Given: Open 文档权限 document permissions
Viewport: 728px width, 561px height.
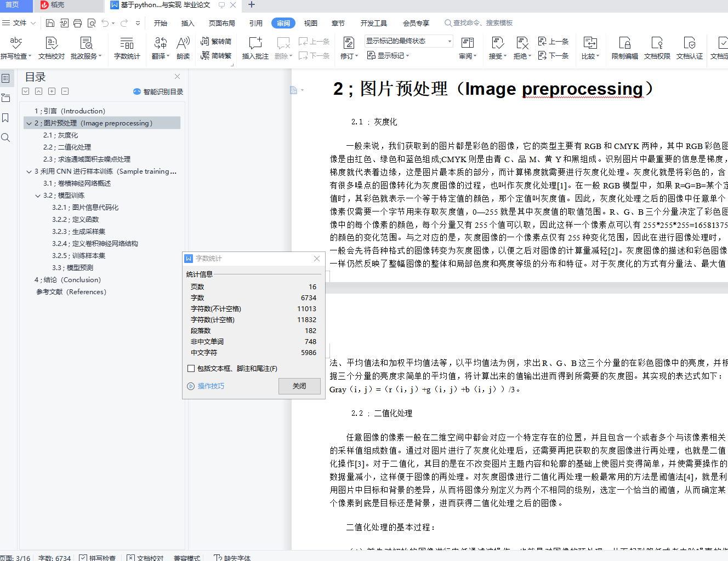Looking at the screenshot, I should point(657,48).
